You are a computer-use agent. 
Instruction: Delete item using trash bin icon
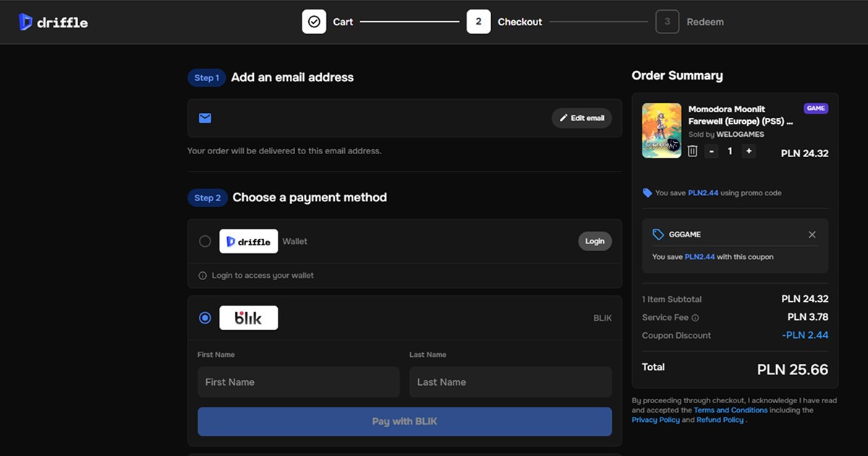692,151
